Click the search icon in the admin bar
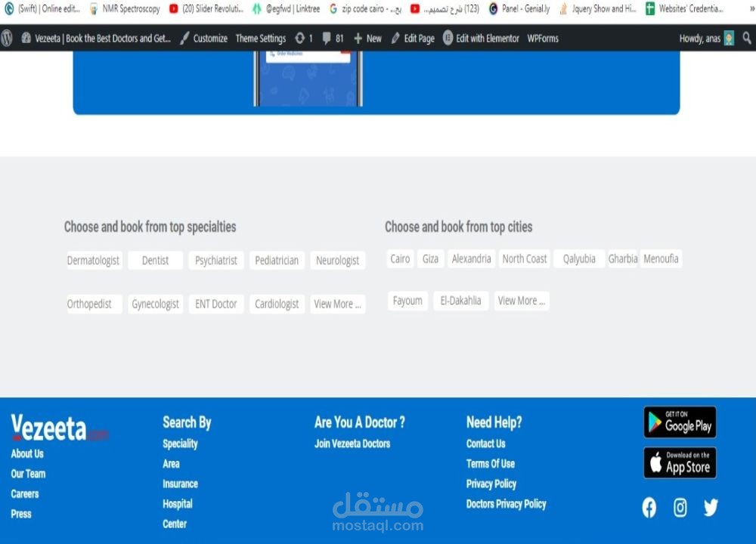 [x=748, y=38]
